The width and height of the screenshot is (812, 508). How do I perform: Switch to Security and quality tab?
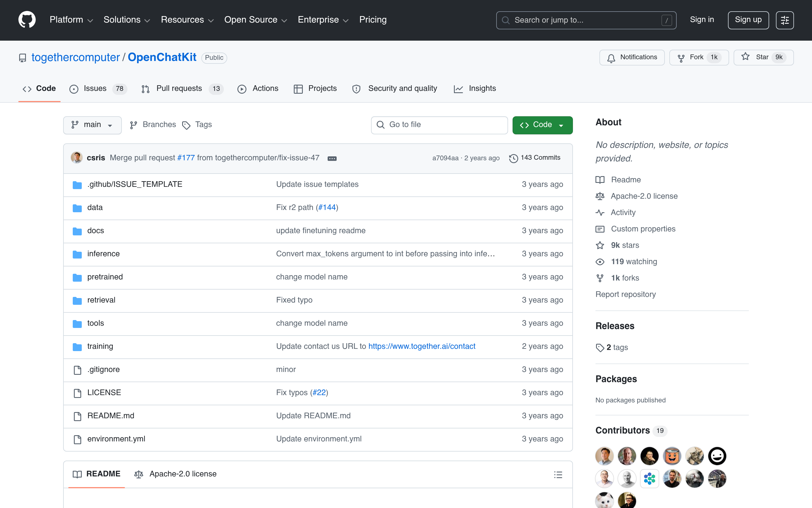pyautogui.click(x=395, y=89)
